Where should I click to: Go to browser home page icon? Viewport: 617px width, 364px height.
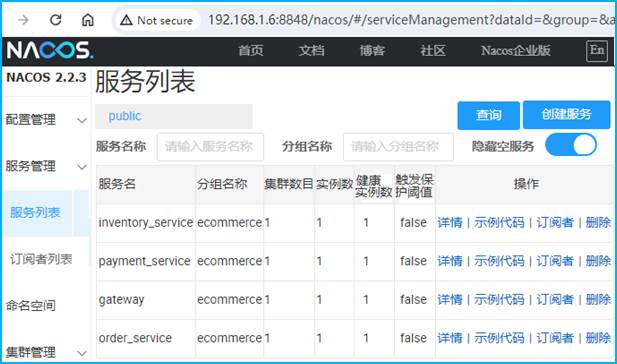tap(87, 20)
